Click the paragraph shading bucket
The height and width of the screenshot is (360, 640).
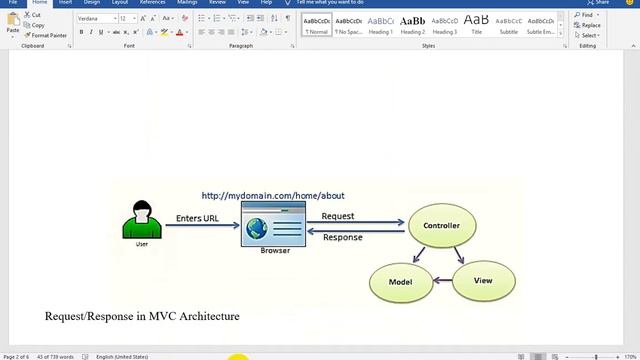264,32
